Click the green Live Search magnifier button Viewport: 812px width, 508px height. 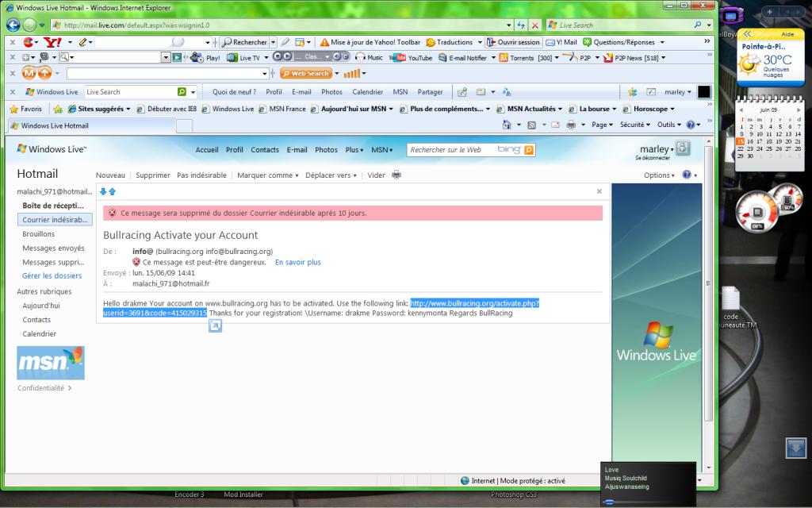tap(182, 92)
